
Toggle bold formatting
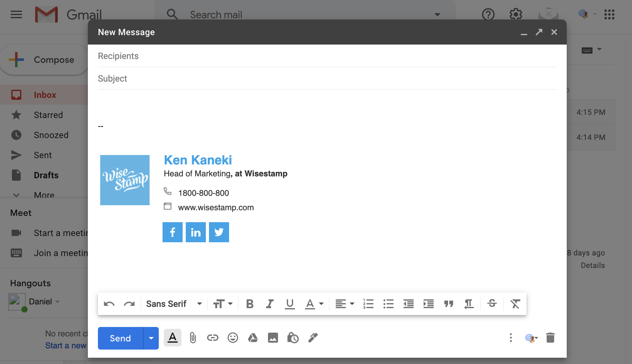249,303
